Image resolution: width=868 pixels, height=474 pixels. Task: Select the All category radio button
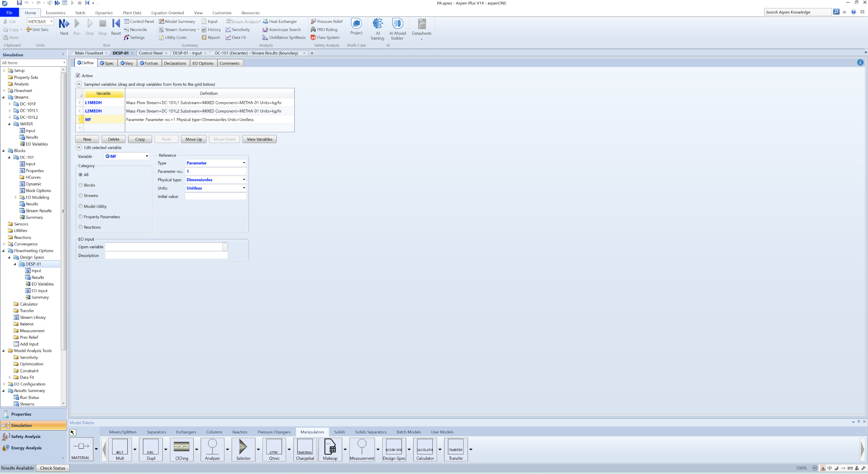click(81, 175)
